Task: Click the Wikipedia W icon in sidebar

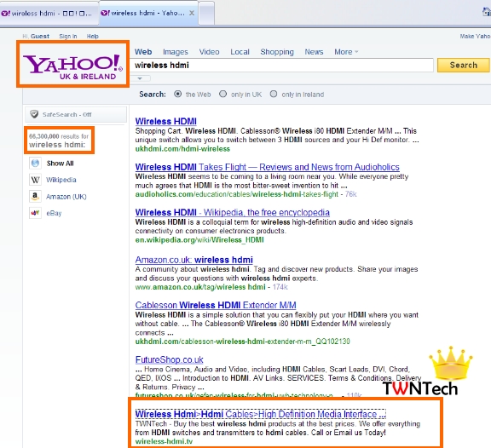Action: tap(36, 180)
